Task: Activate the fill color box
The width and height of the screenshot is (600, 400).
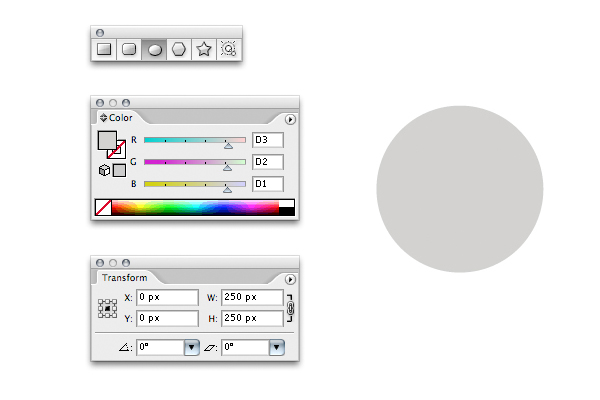Action: coord(106,140)
